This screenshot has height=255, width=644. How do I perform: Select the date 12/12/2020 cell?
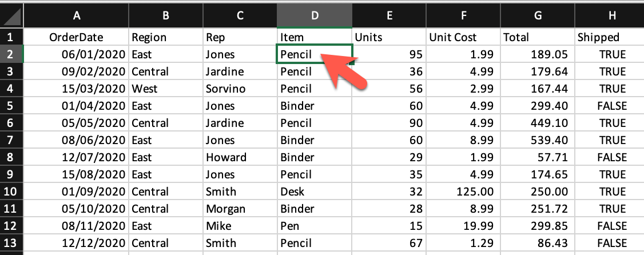pos(77,244)
